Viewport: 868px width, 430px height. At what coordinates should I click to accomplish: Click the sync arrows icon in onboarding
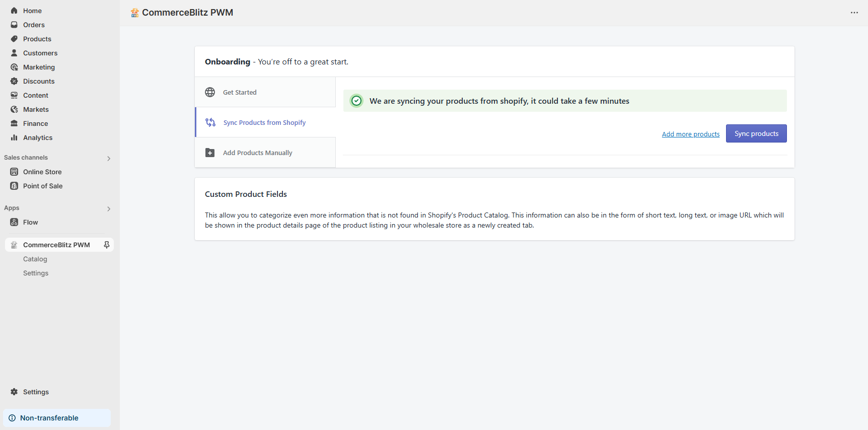210,122
